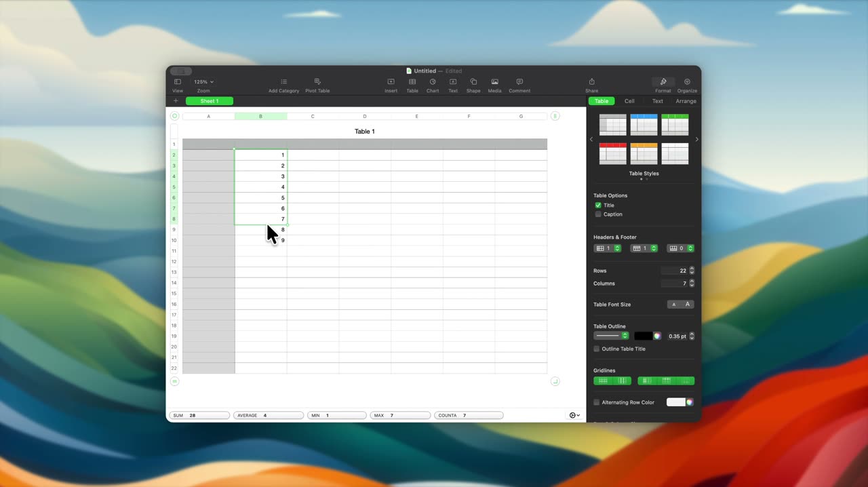Screen dimensions: 868x487
Task: Enable Alternating Row Color checkbox
Action: click(597, 402)
